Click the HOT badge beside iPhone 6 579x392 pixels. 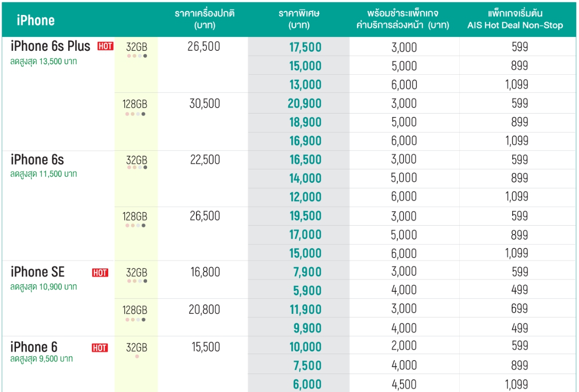100,348
